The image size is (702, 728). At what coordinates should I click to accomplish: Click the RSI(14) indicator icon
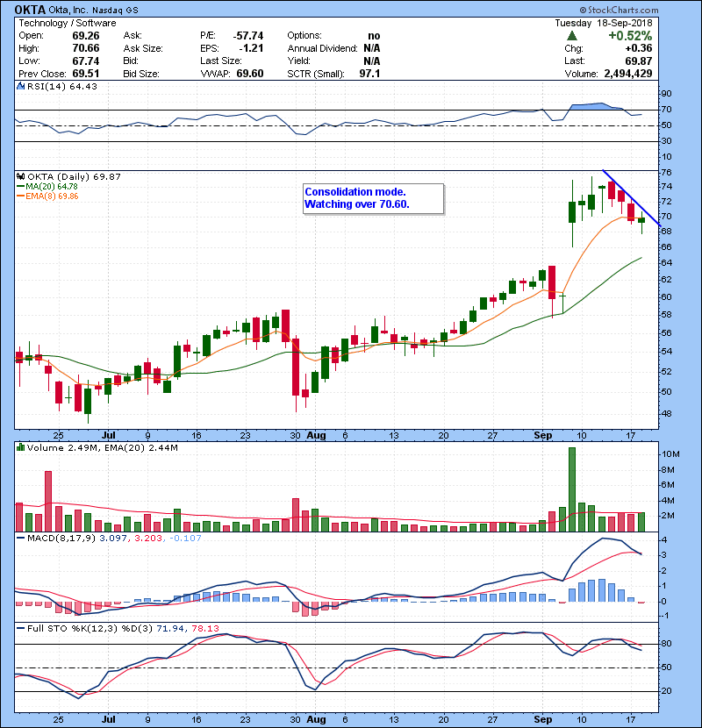(21, 86)
